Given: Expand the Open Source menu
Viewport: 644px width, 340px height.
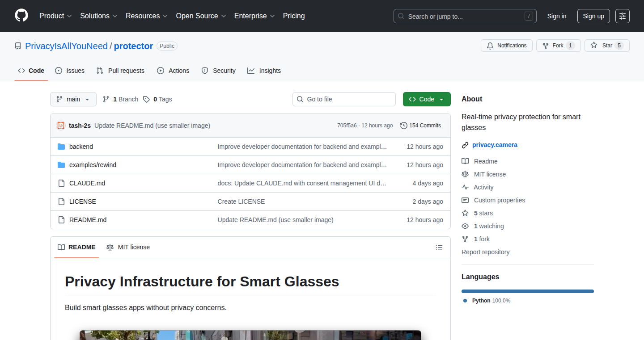Looking at the screenshot, I should (x=201, y=16).
